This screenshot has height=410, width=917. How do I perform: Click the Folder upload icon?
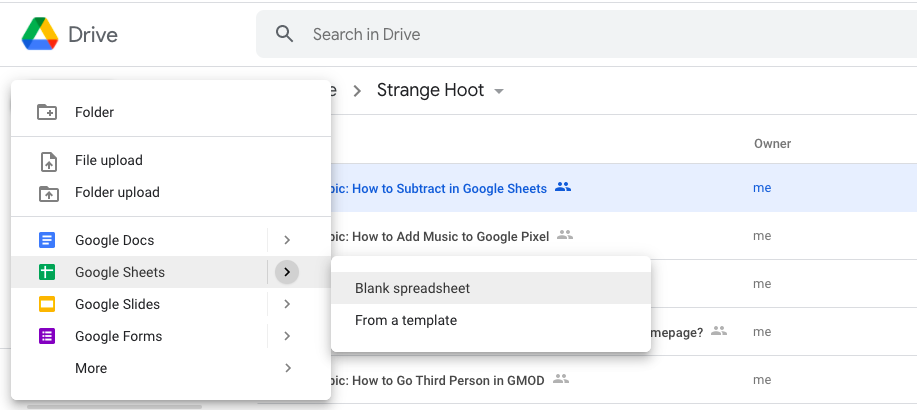(47, 192)
